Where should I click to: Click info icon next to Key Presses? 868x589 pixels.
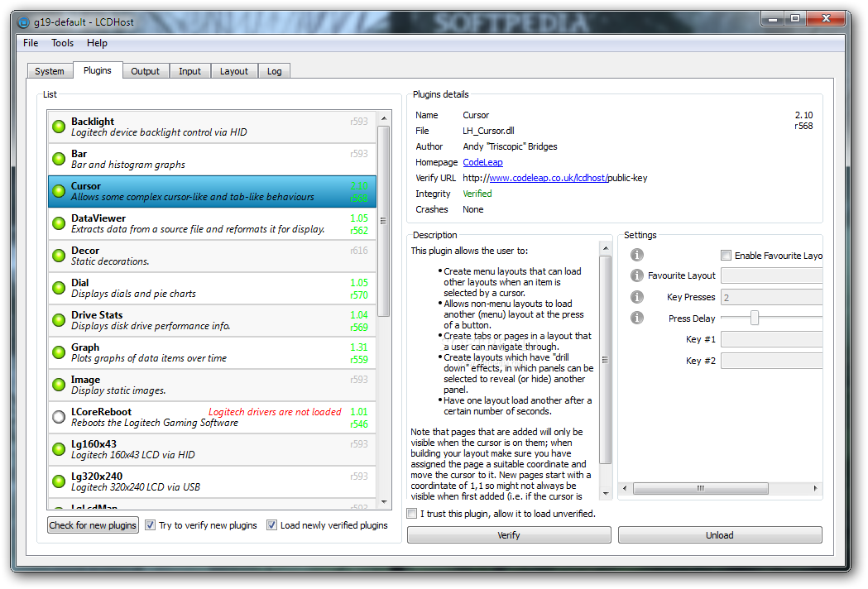[637, 297]
